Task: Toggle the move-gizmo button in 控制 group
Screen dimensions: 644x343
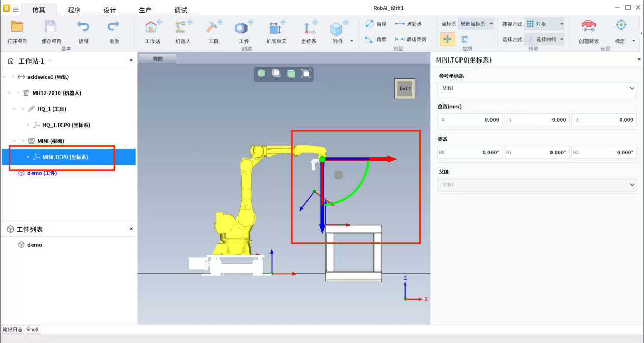Action: point(447,39)
